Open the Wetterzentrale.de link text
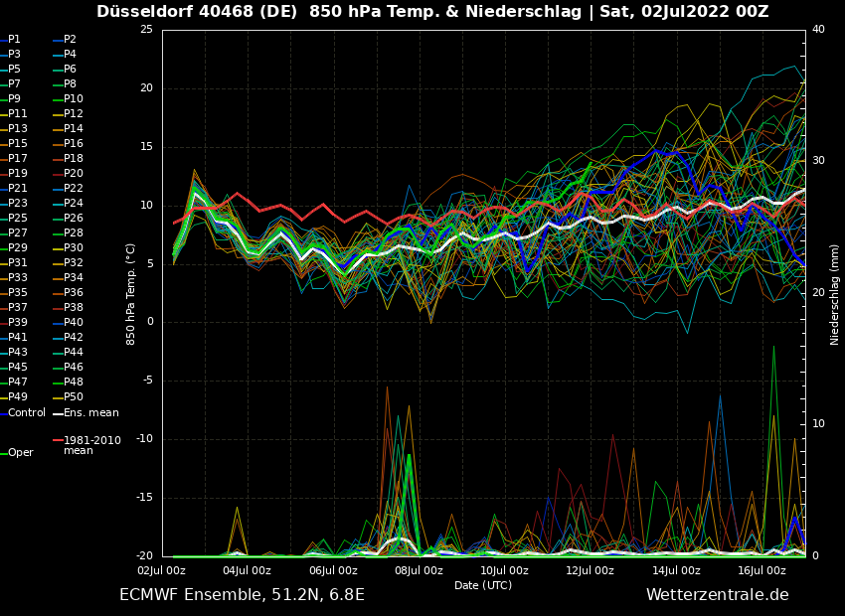The height and width of the screenshot is (616, 845). 717,595
